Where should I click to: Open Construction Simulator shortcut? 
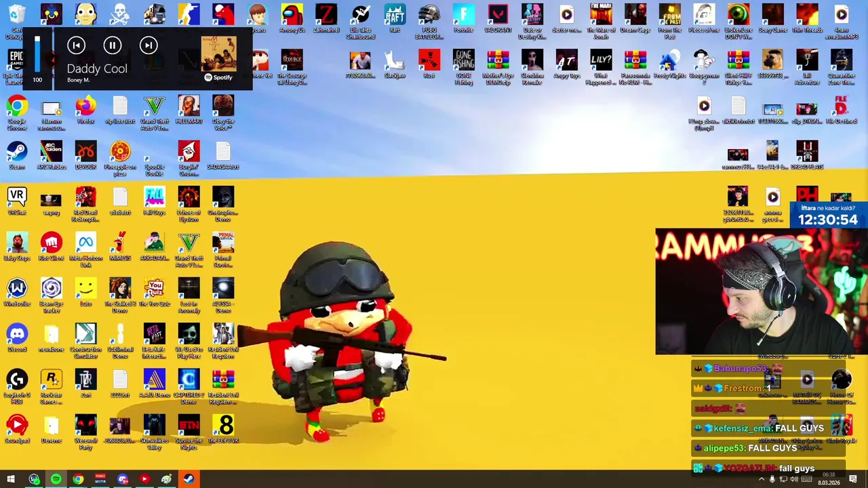pos(85,340)
